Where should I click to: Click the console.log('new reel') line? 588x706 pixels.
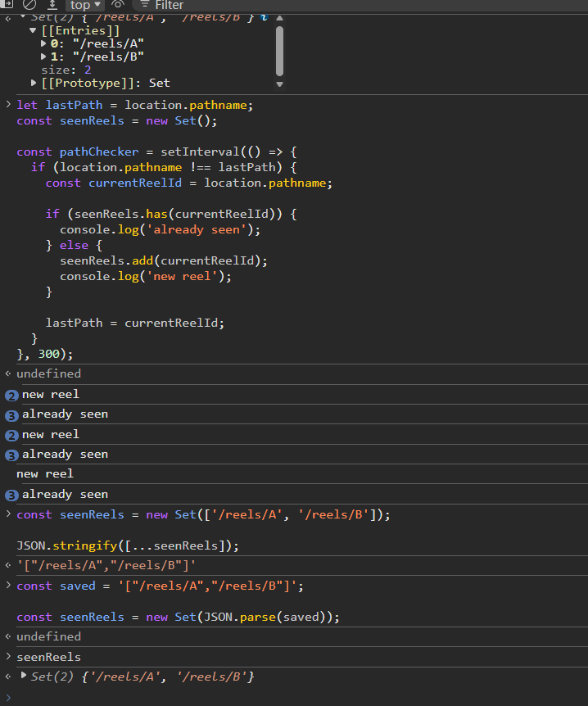[146, 276]
